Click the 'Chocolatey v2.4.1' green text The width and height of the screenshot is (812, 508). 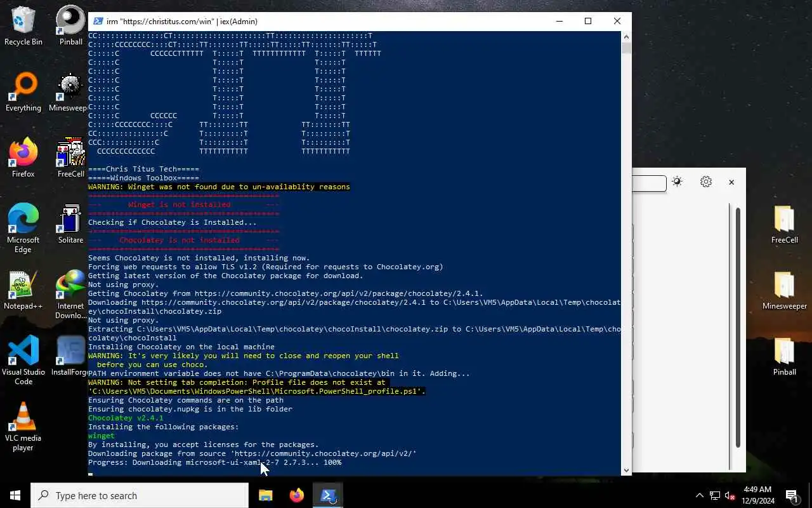click(126, 418)
